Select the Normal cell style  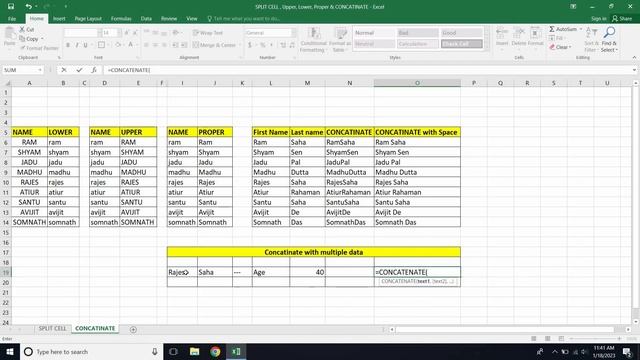click(374, 33)
